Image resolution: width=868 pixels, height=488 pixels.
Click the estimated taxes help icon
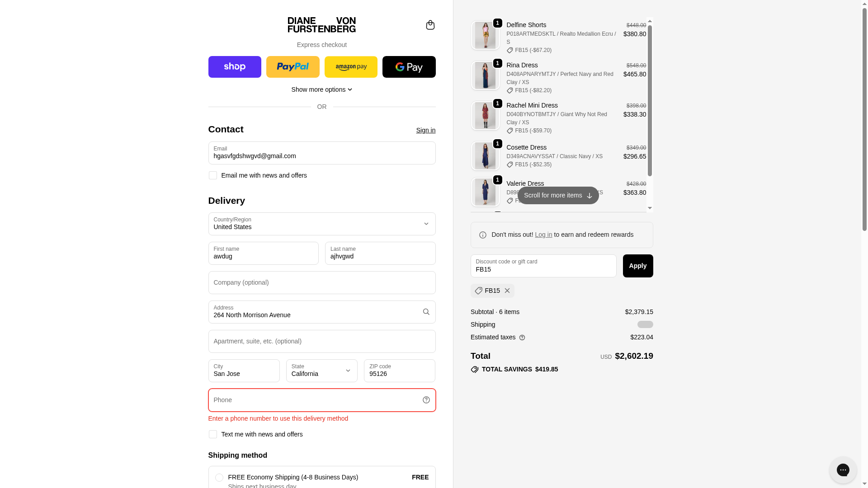pyautogui.click(x=522, y=338)
